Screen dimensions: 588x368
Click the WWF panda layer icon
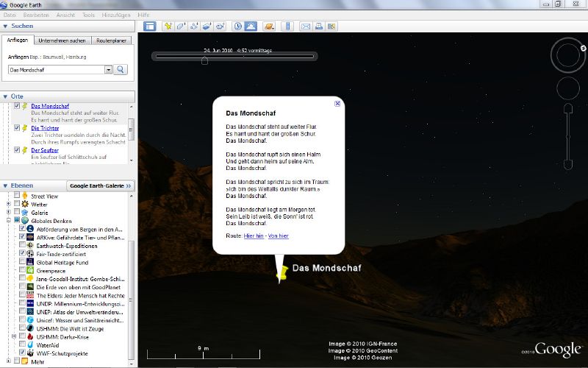tap(30, 353)
